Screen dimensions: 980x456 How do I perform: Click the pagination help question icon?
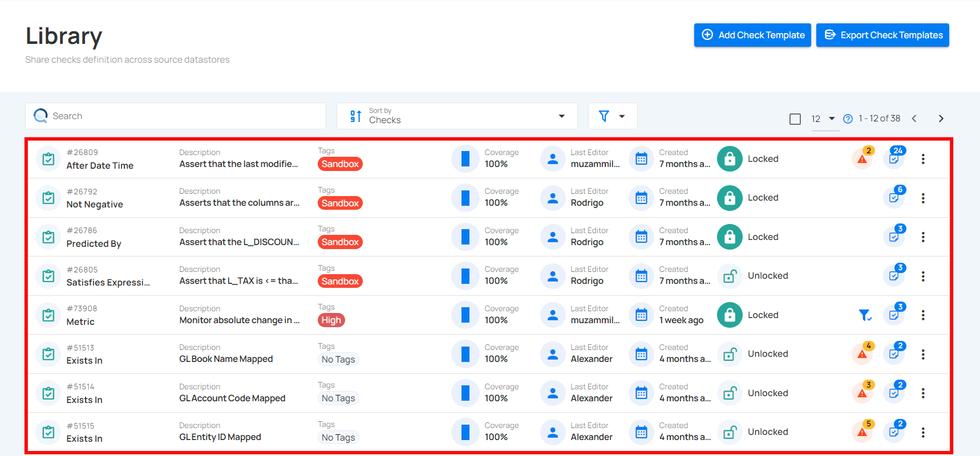coord(848,119)
